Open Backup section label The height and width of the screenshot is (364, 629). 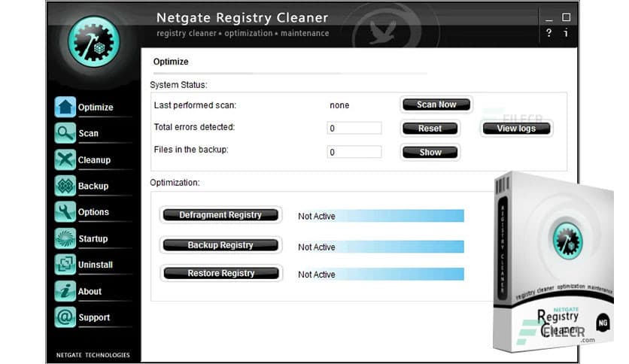pos(93,186)
